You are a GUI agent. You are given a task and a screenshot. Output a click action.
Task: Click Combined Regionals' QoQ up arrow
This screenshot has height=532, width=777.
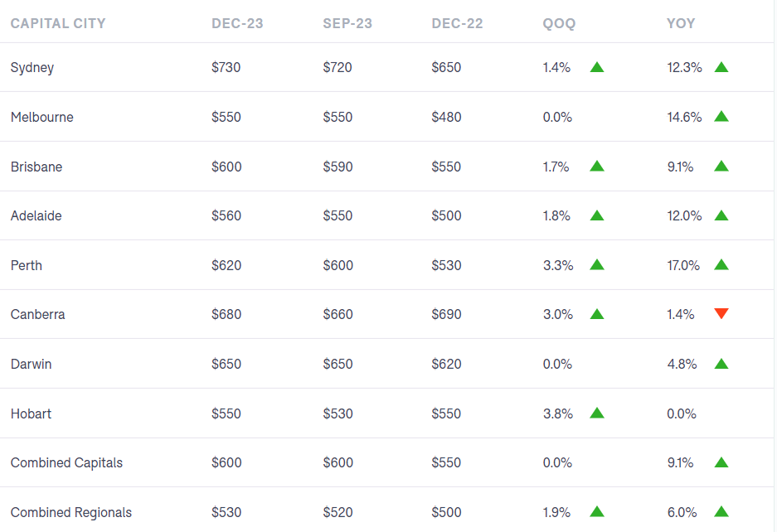[x=597, y=511]
